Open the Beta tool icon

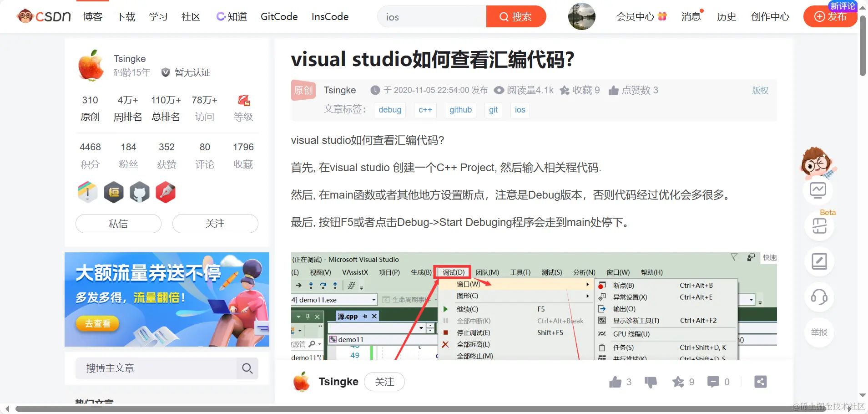point(819,226)
